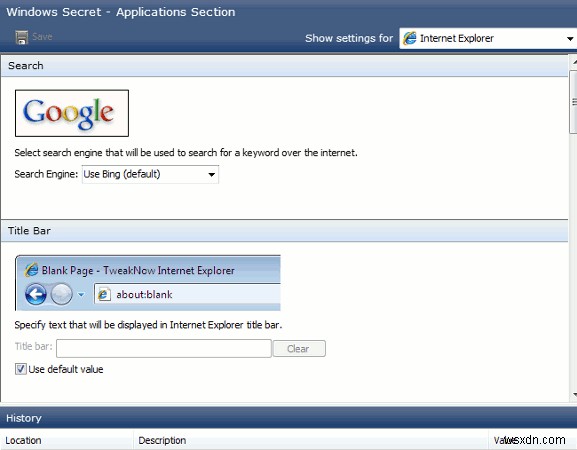Image resolution: width=577 pixels, height=450 pixels.
Task: Click the Internet Explorer icon in settings dropdown
Action: pyautogui.click(x=410, y=38)
